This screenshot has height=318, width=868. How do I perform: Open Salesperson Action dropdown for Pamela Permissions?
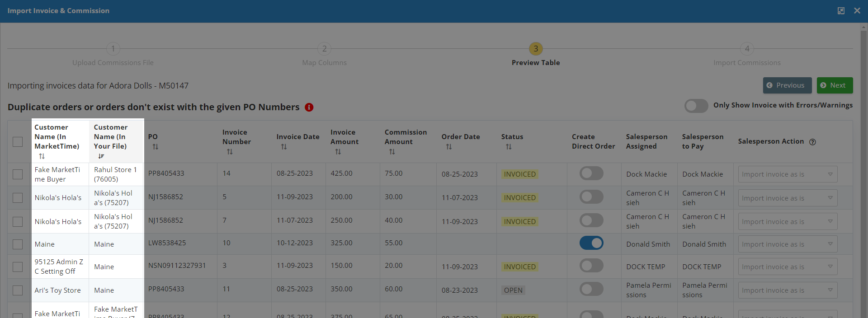pyautogui.click(x=788, y=290)
